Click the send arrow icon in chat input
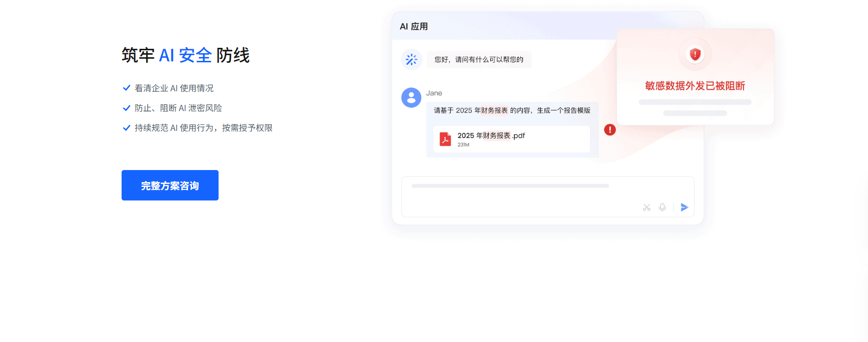Screen dimensions: 868x342 [684, 207]
